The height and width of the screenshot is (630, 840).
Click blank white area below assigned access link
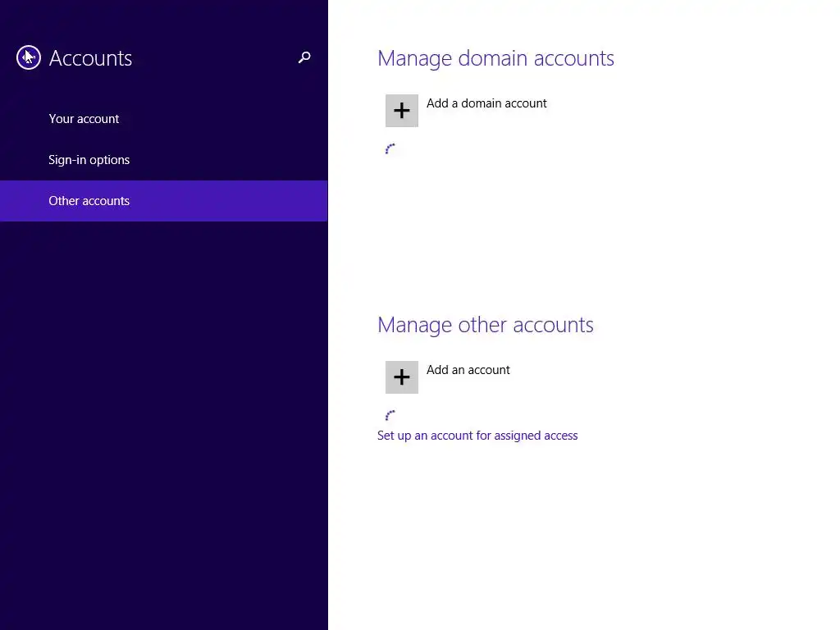coord(536,536)
